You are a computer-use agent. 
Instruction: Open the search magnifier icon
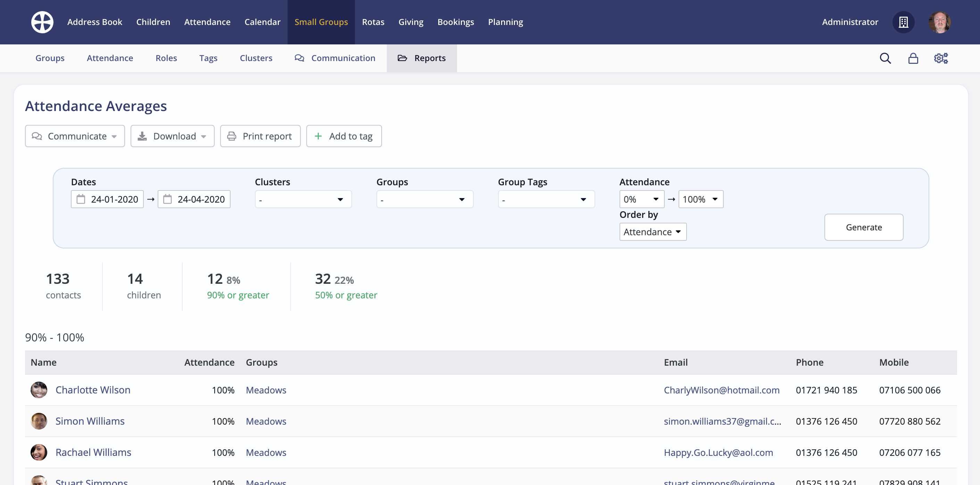click(885, 58)
